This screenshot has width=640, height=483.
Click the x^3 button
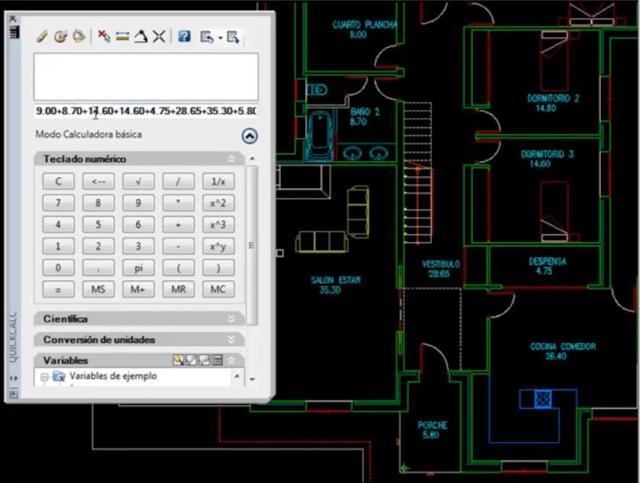[218, 225]
